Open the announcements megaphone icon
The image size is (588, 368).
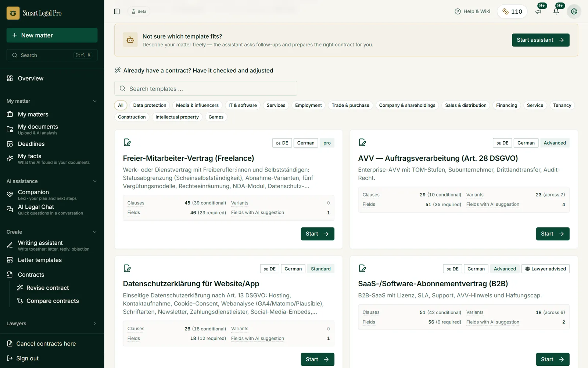coord(538,11)
